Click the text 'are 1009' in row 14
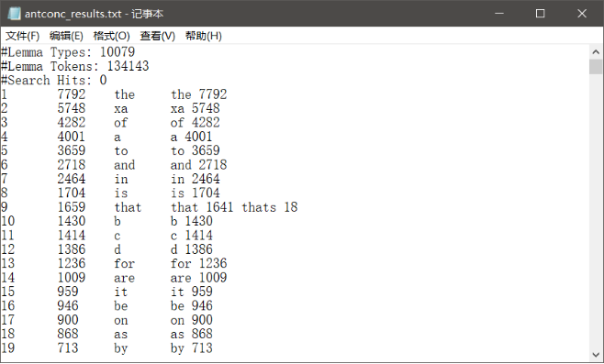The height and width of the screenshot is (364, 604). tap(198, 278)
